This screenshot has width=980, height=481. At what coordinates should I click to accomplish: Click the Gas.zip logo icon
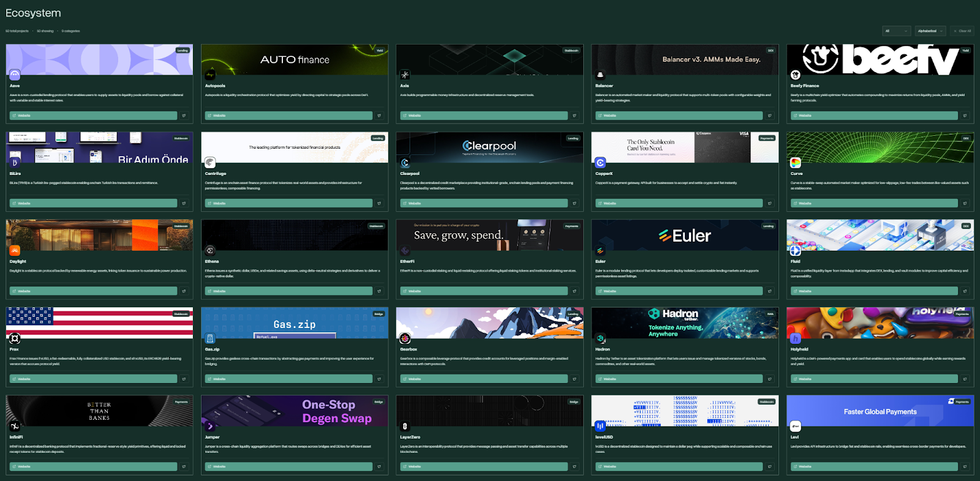pos(210,338)
